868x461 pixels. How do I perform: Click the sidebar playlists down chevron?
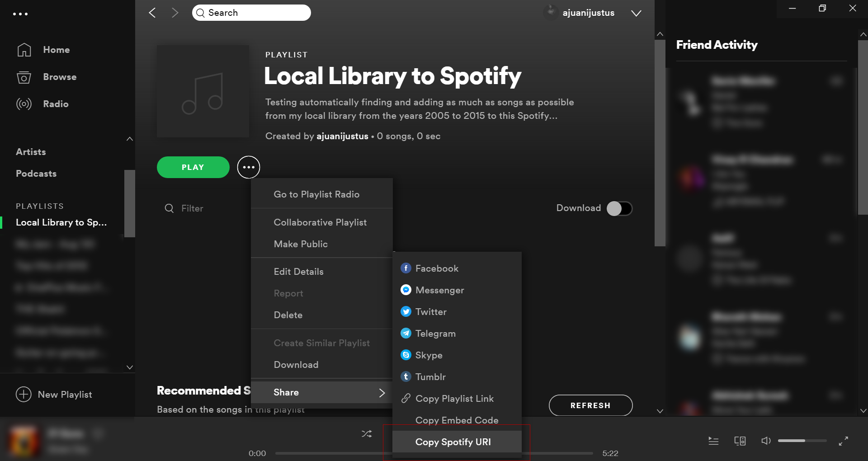click(x=130, y=367)
